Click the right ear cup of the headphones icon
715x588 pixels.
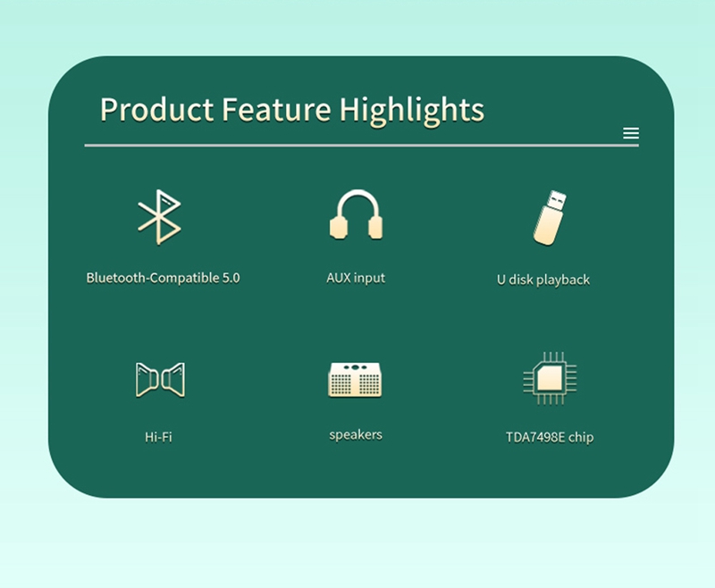click(x=375, y=228)
